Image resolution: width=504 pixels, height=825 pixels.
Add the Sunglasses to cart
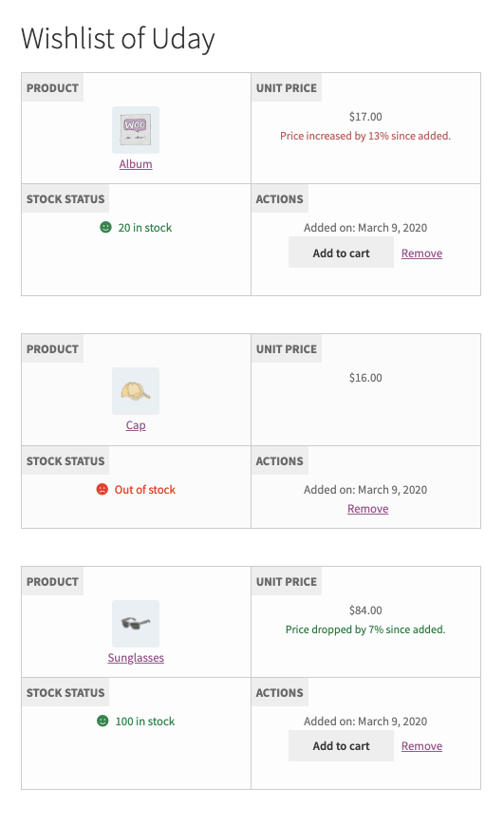[341, 745]
